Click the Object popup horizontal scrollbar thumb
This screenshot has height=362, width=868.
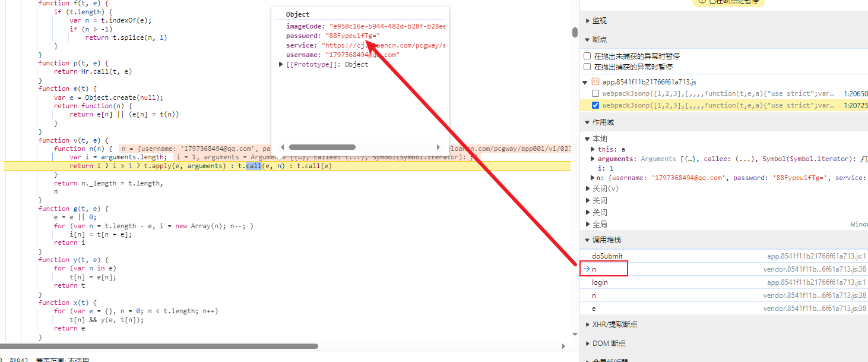pos(322,147)
